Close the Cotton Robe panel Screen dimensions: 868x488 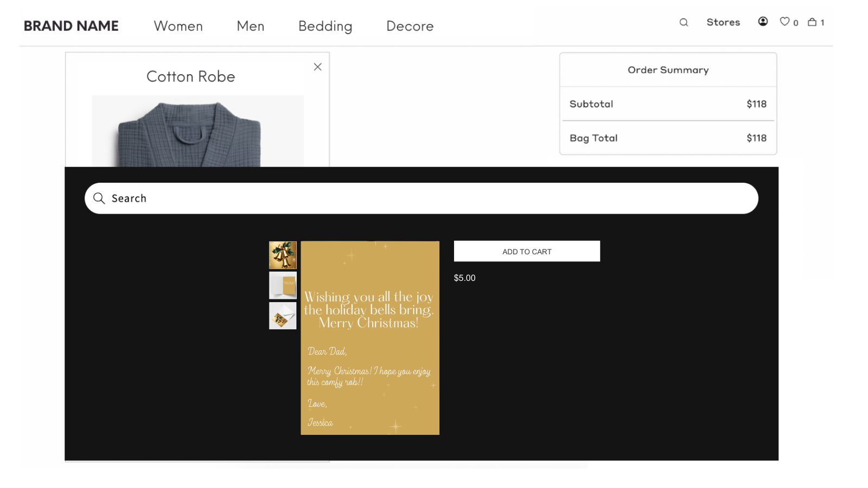(x=317, y=67)
